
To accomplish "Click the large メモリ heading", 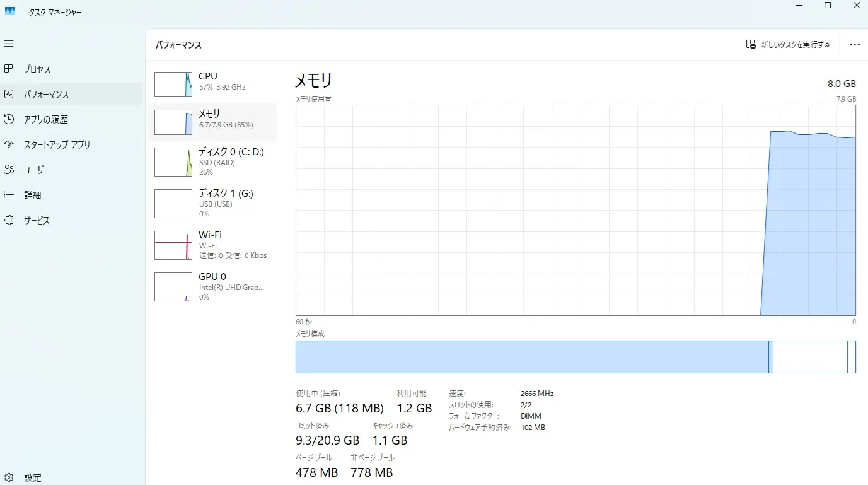I will [314, 81].
